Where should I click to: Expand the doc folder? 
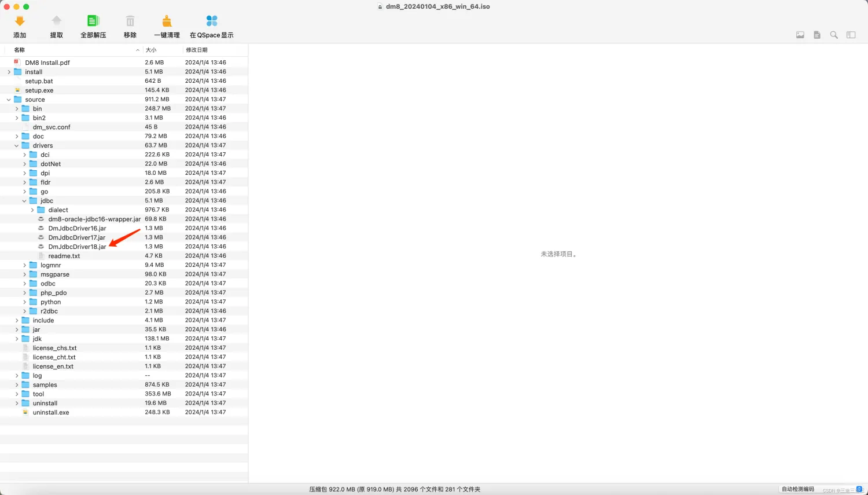(x=17, y=136)
